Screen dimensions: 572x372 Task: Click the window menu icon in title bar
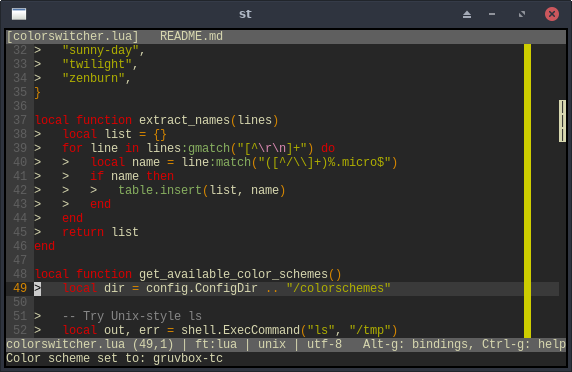point(19,14)
